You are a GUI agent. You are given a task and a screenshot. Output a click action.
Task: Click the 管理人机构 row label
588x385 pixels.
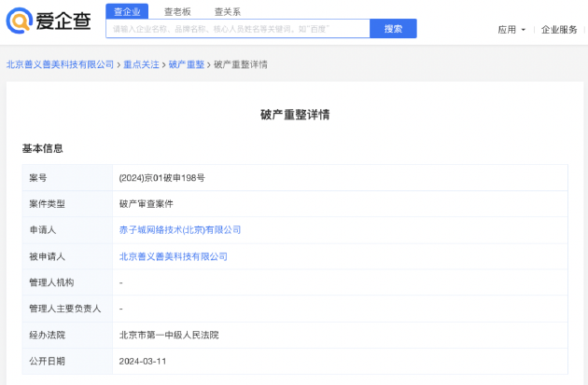coord(51,282)
